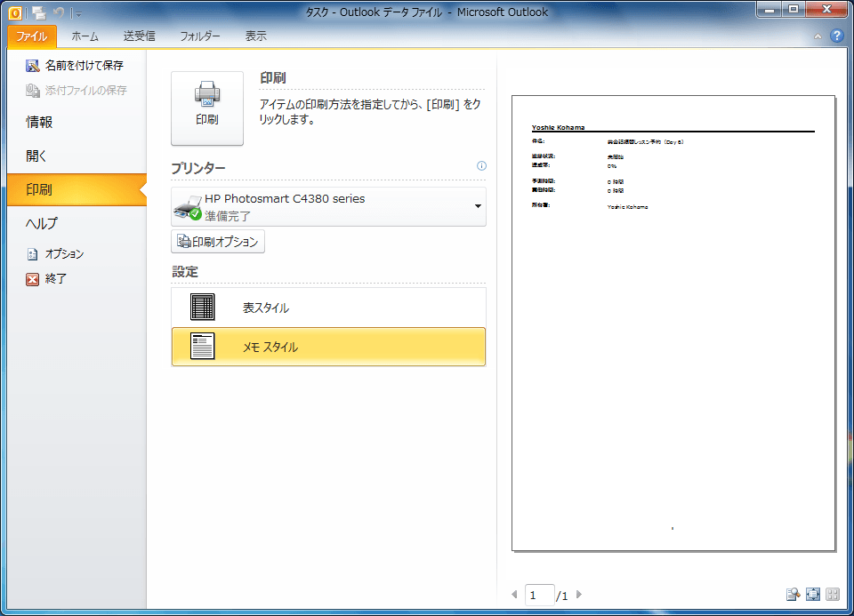Click the printer info circle icon
This screenshot has height=616, width=854.
pyautogui.click(x=481, y=166)
